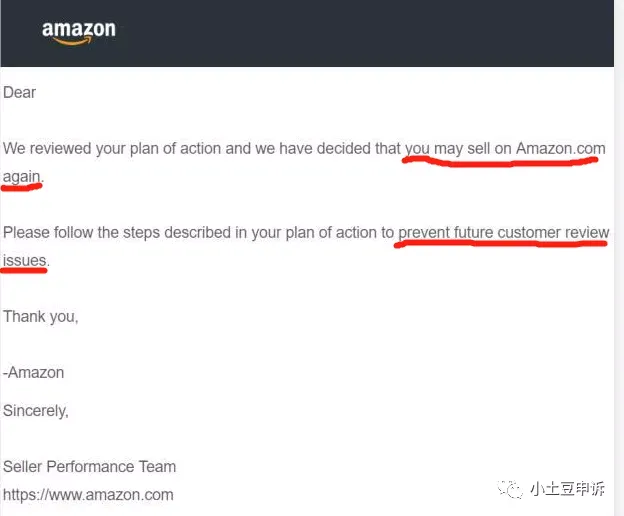
Task: Click the phrase "you may sell on"
Action: [x=458, y=149]
